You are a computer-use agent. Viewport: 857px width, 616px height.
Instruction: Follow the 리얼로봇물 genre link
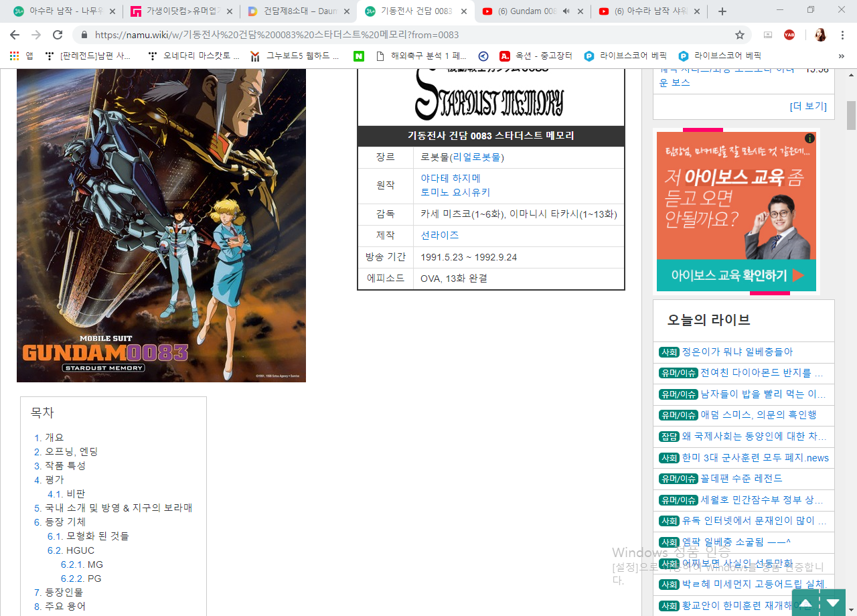click(x=476, y=157)
